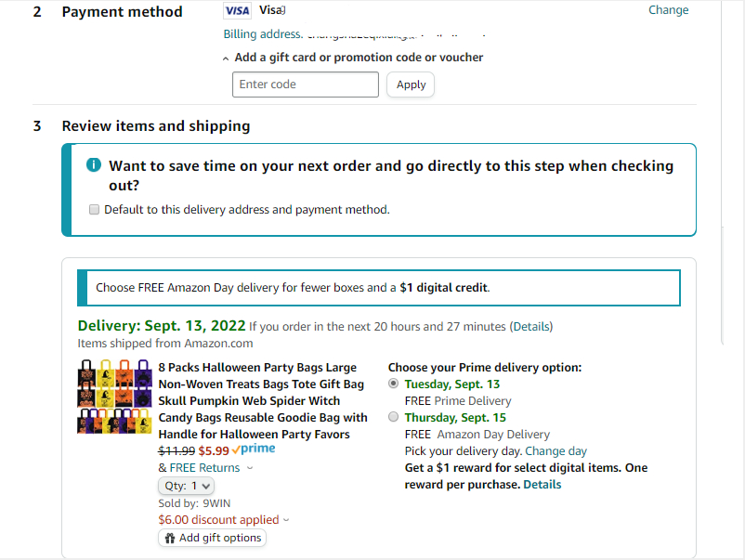The width and height of the screenshot is (745, 560).
Task: Click the gift icon on Add gift options
Action: [x=170, y=538]
